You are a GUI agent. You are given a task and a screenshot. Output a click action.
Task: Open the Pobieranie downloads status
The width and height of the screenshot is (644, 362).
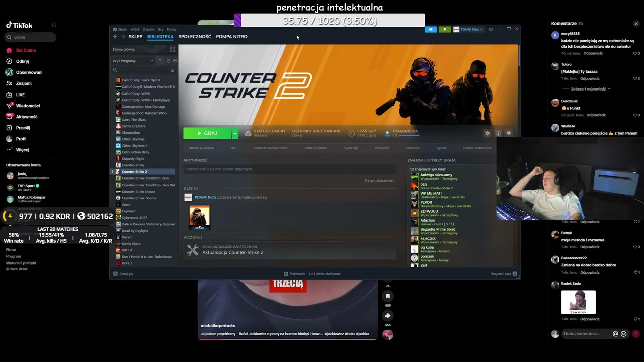click(312, 274)
